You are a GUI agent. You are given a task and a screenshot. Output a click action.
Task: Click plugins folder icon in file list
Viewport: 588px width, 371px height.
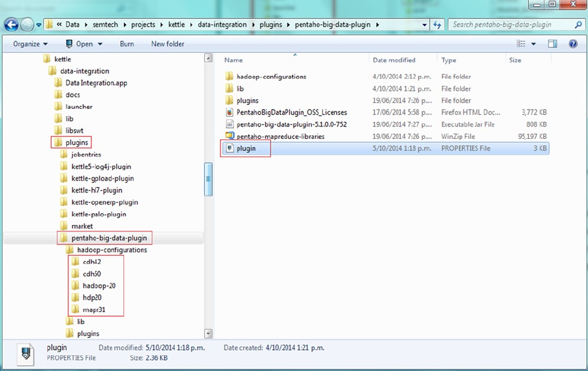tap(230, 100)
